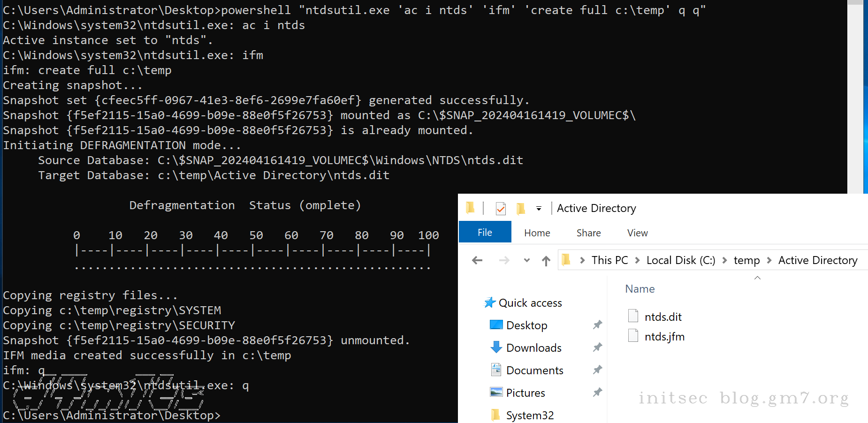Expand the Recent locations dropdown arrow
The image size is (868, 423).
point(527,261)
